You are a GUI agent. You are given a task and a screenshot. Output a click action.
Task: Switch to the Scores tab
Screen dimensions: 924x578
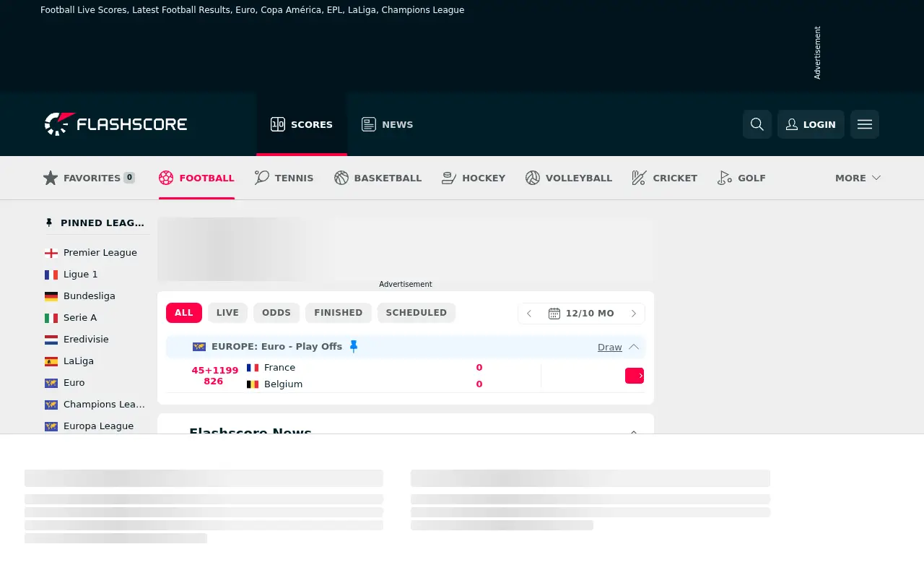click(x=302, y=124)
